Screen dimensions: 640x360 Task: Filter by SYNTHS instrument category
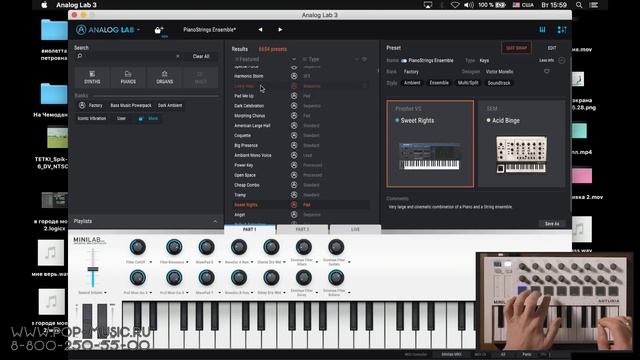[92, 77]
